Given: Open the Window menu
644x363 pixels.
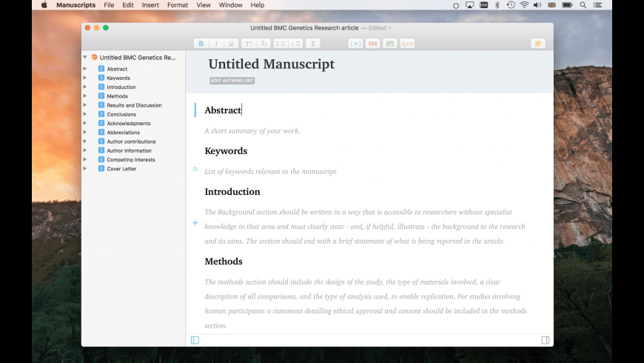Looking at the screenshot, I should coord(230,5).
